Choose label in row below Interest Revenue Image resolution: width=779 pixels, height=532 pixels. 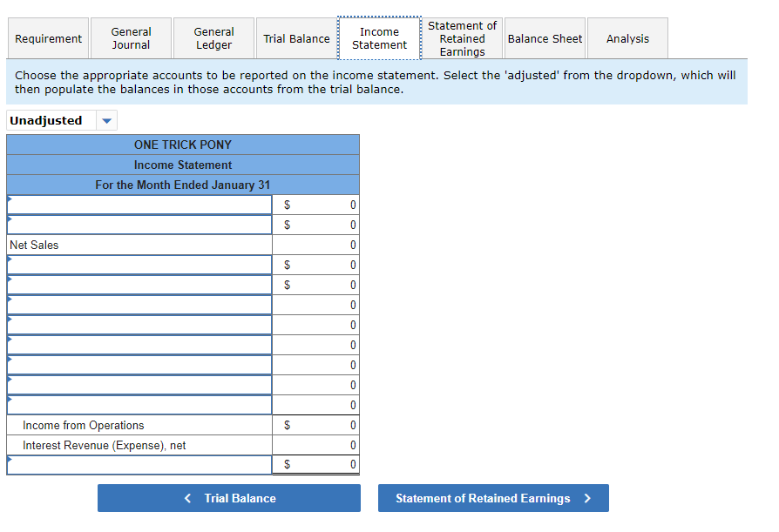[x=139, y=465]
